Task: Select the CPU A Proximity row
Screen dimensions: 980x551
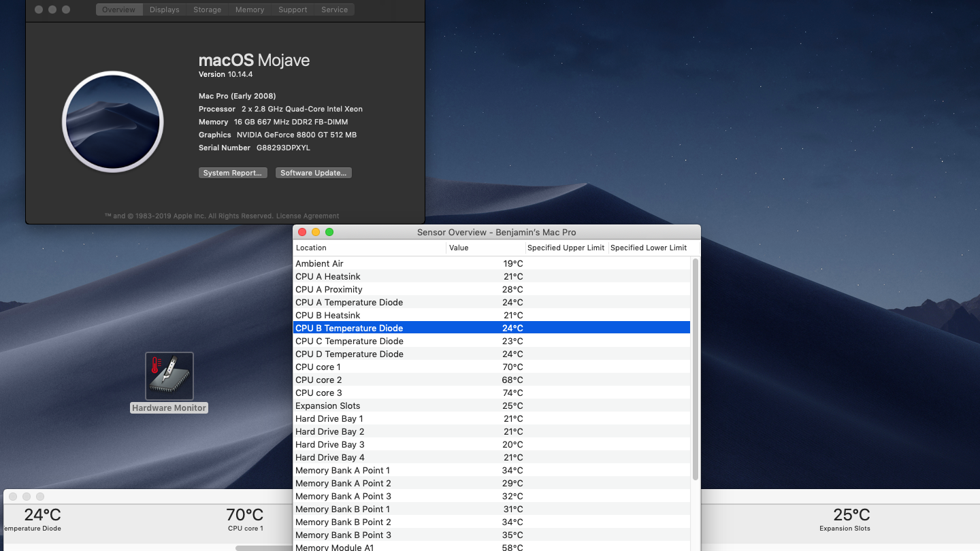Action: (491, 289)
